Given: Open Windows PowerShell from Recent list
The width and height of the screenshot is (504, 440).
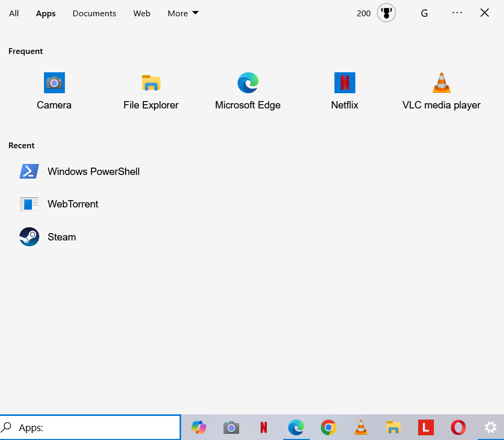Looking at the screenshot, I should point(80,171).
